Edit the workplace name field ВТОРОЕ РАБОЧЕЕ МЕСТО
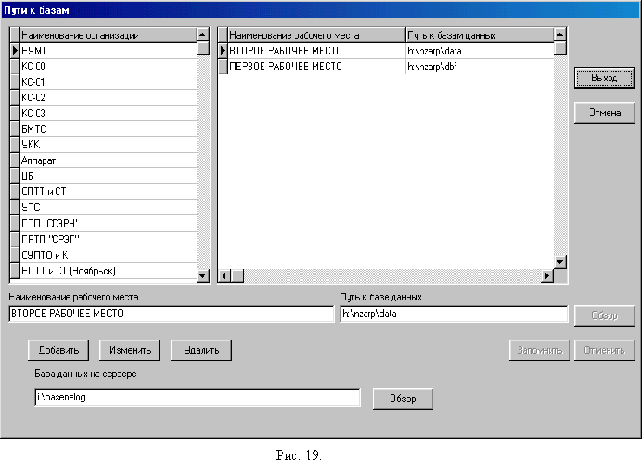The width and height of the screenshot is (643, 474). click(171, 314)
